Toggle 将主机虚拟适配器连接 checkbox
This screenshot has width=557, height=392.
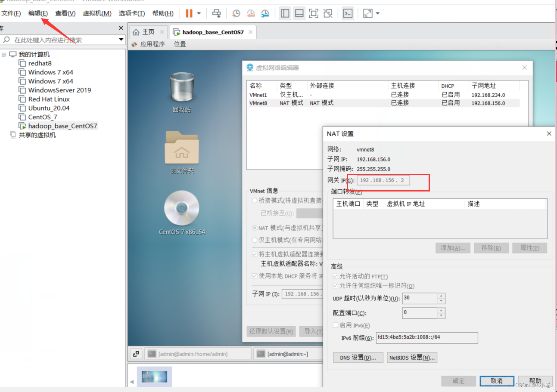point(255,254)
